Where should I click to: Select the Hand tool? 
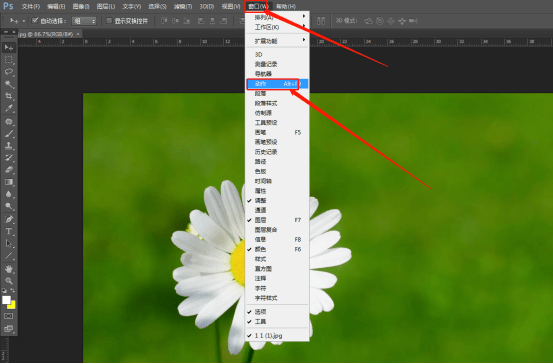pos(9,269)
